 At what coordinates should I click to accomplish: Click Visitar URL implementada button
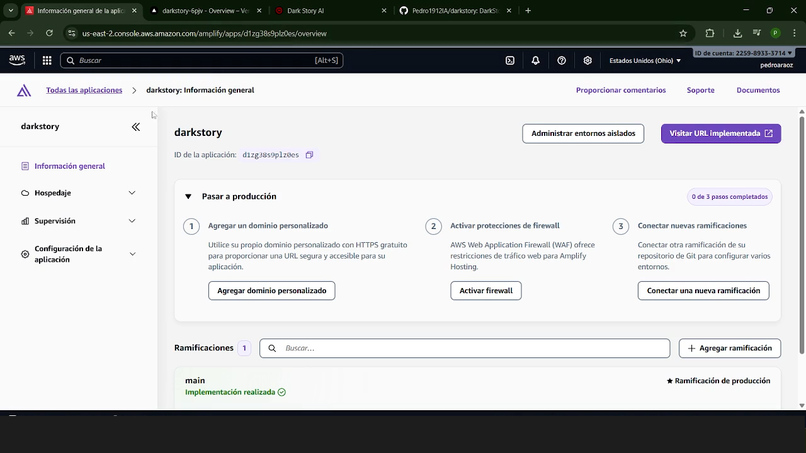click(x=721, y=134)
